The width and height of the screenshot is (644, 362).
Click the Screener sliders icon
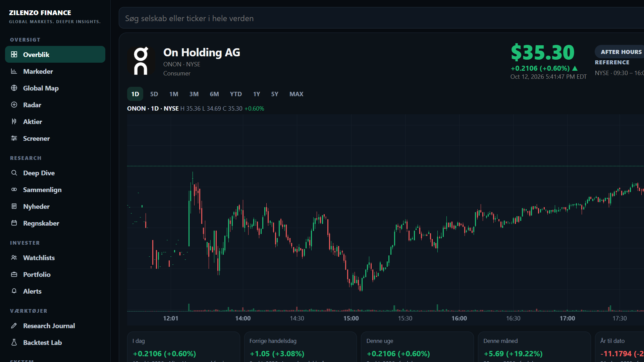pyautogui.click(x=14, y=138)
